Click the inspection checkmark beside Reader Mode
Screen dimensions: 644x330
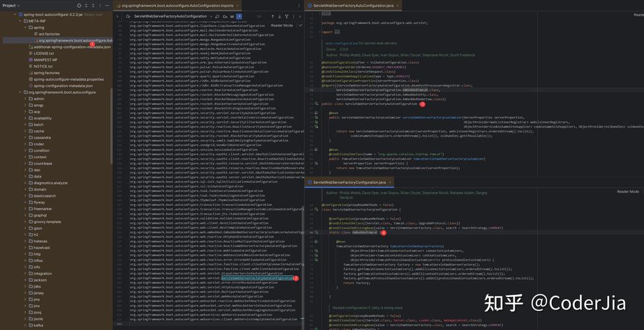coord(300,25)
